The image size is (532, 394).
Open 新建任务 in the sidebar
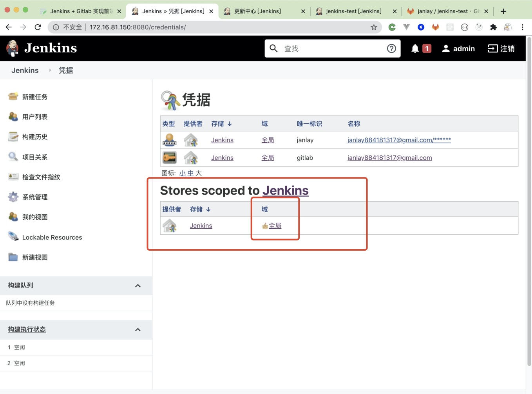click(x=35, y=97)
